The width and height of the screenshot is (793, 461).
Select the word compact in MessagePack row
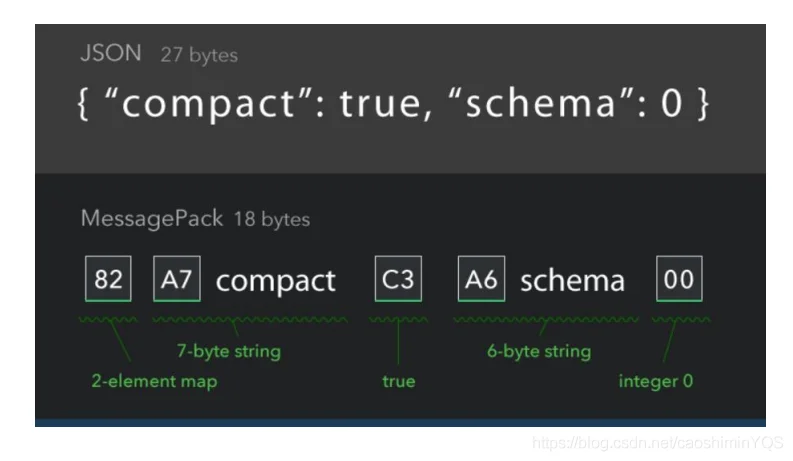(276, 282)
